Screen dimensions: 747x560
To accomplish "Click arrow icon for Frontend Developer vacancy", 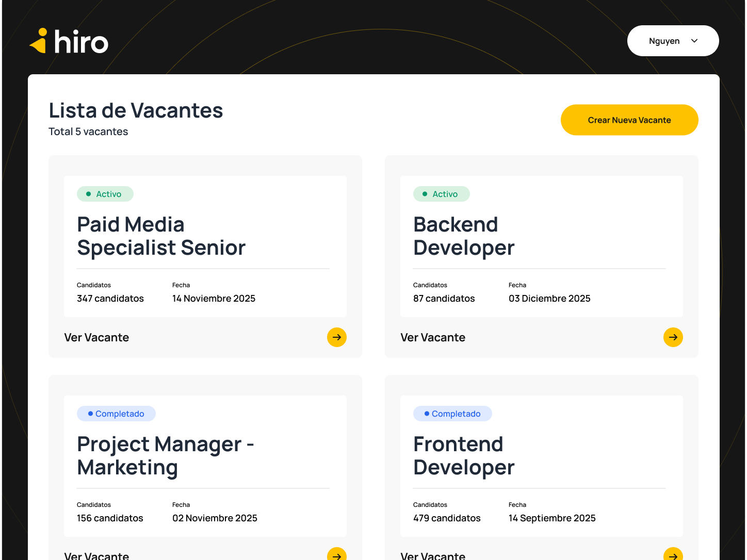I will coord(673,554).
